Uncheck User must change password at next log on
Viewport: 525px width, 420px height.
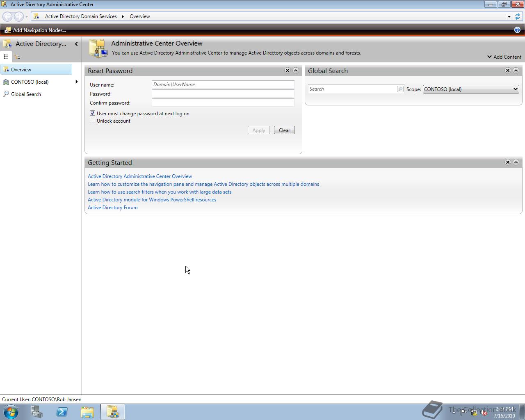93,113
